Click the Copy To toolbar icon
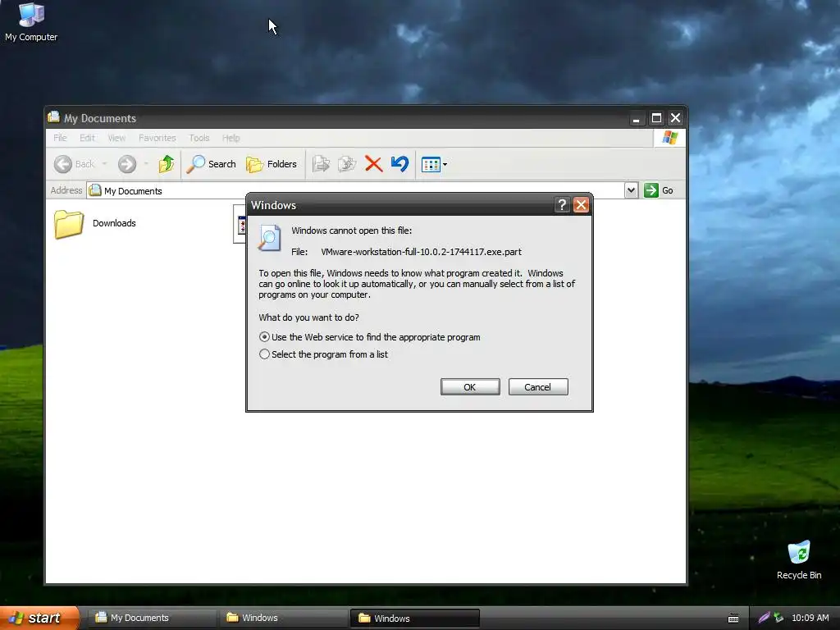840x630 pixels. 347,164
